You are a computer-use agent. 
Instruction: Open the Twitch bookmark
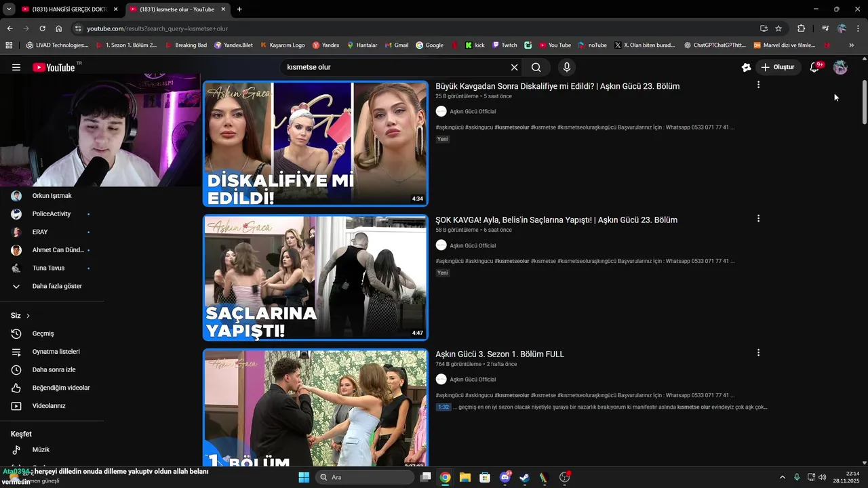tap(505, 45)
